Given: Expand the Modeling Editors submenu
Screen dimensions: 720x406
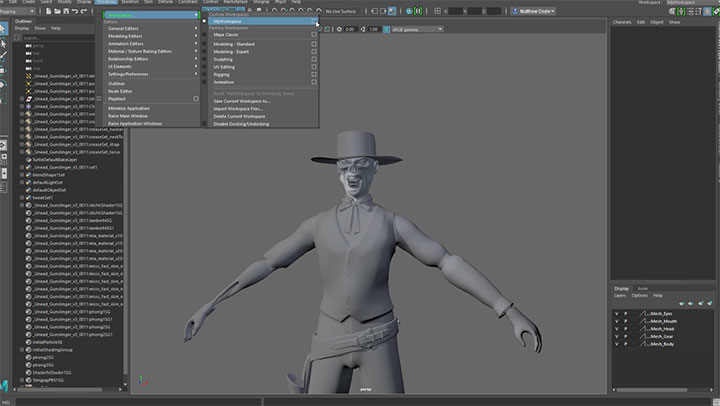Looking at the screenshot, I should click(x=152, y=36).
